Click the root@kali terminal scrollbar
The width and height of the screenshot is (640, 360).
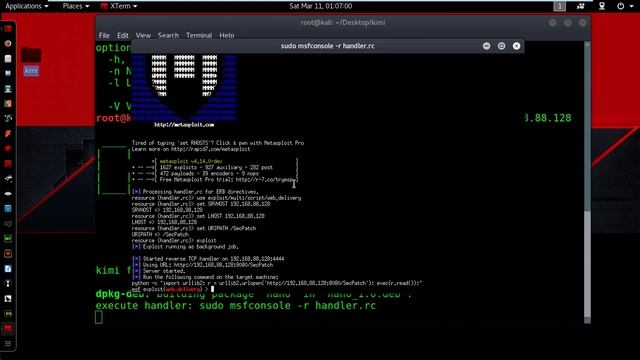pyautogui.click(x=587, y=182)
